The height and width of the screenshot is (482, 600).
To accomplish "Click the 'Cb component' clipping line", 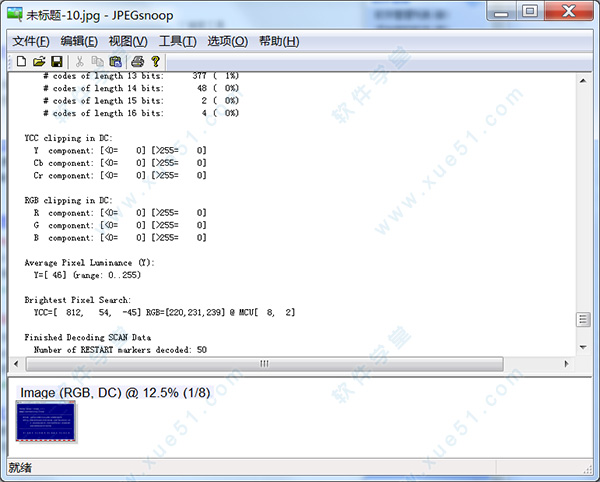I will [120, 163].
